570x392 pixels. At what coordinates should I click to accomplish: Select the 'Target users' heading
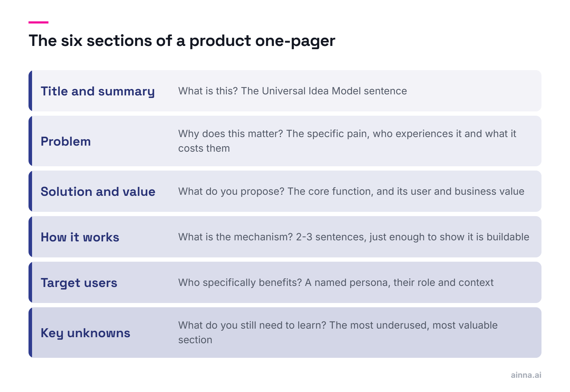click(x=79, y=283)
